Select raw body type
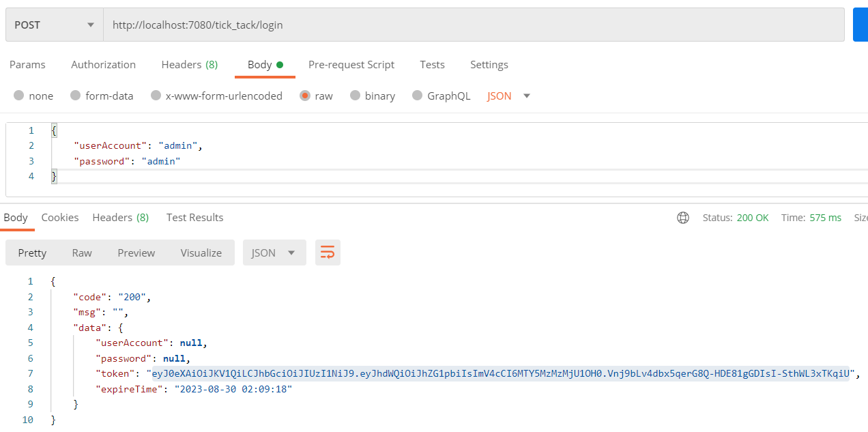868x432 pixels. (x=317, y=96)
